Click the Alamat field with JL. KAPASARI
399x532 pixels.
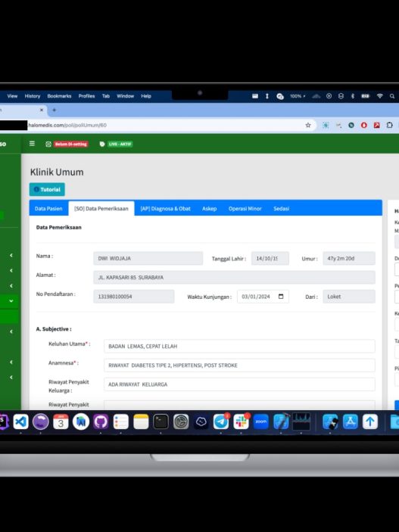[234, 277]
